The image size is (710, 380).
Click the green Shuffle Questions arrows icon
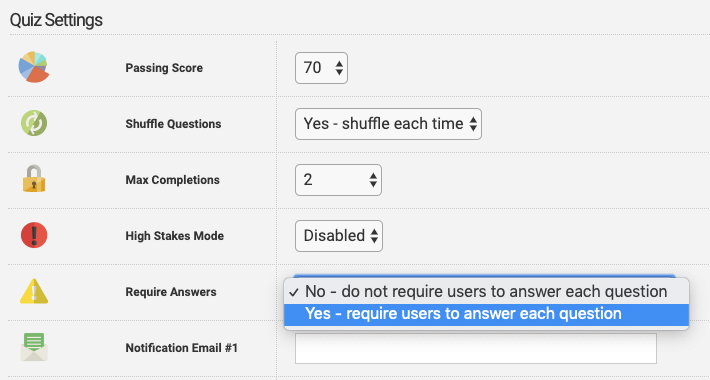pos(34,123)
